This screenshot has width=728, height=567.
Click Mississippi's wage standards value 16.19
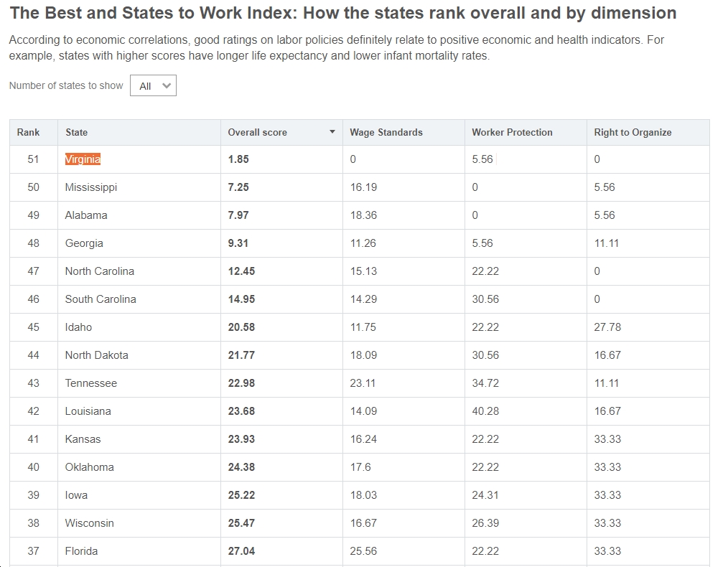(363, 187)
